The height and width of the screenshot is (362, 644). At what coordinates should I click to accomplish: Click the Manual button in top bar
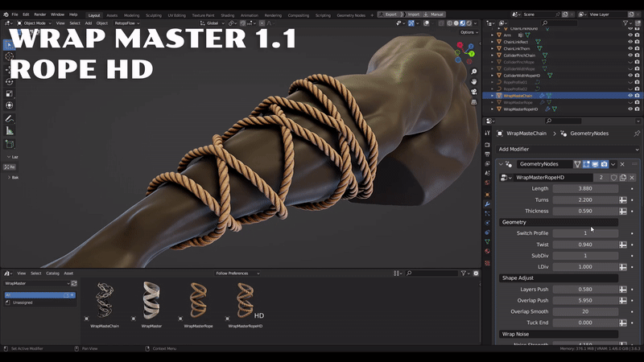tap(434, 14)
